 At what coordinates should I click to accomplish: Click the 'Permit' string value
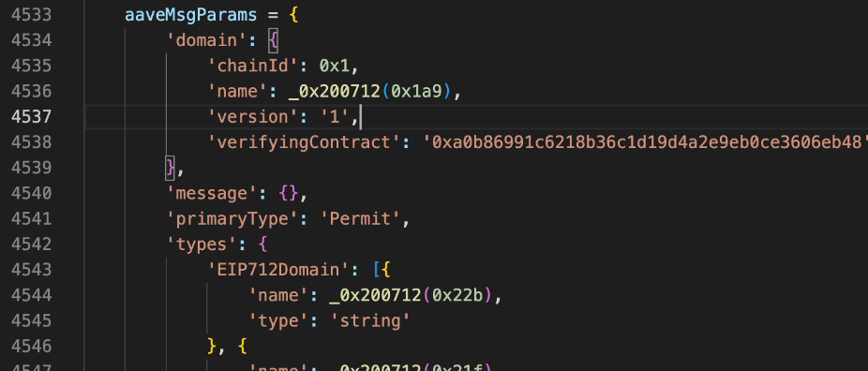(x=360, y=219)
